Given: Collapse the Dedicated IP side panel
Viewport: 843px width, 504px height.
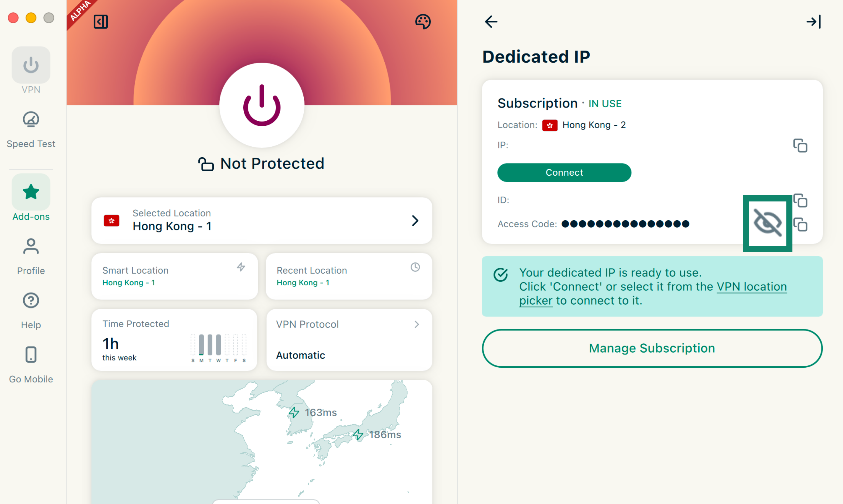Looking at the screenshot, I should [x=813, y=22].
